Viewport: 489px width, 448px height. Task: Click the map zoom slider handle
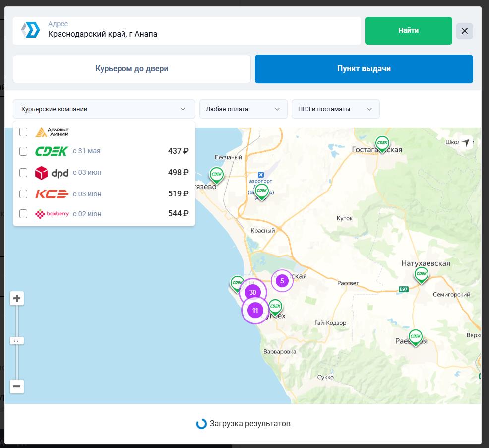coord(17,341)
